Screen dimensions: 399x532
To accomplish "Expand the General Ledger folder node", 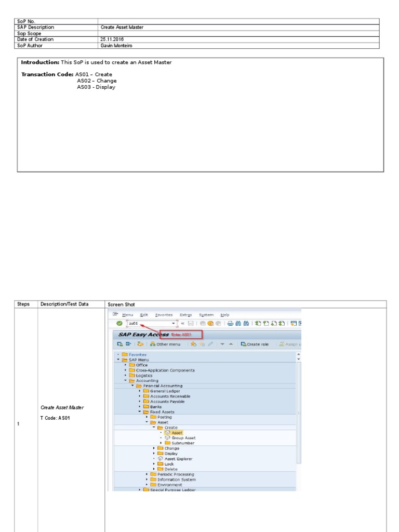I will click(x=139, y=391).
